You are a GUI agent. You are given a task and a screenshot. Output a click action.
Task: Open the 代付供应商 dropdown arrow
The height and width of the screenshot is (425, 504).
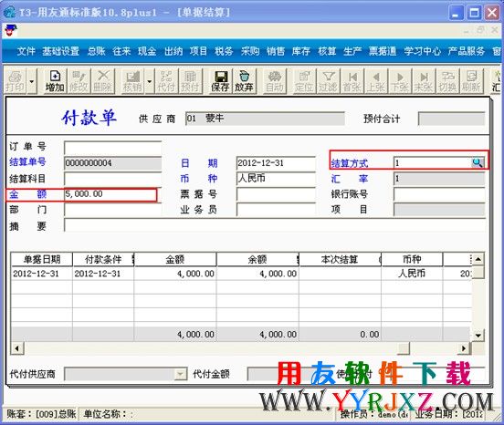[181, 374]
